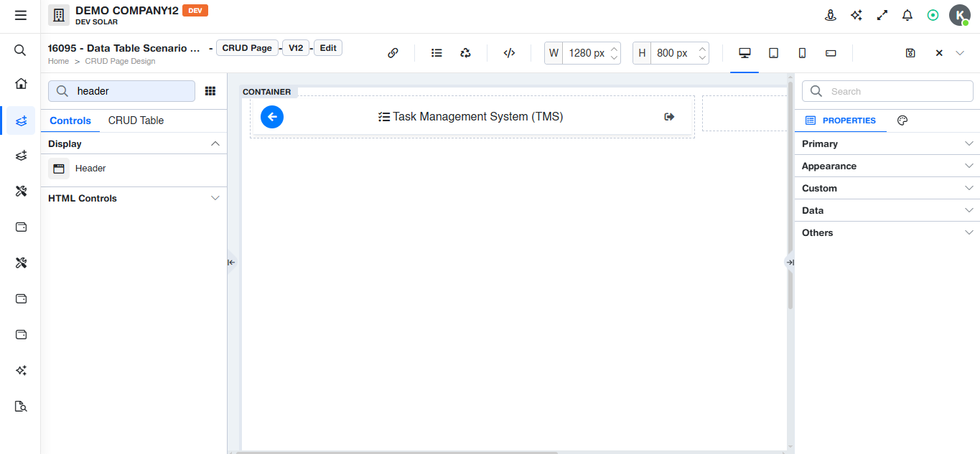The image size is (980, 454).
Task: Switch to desktop preview mode
Action: click(x=745, y=52)
